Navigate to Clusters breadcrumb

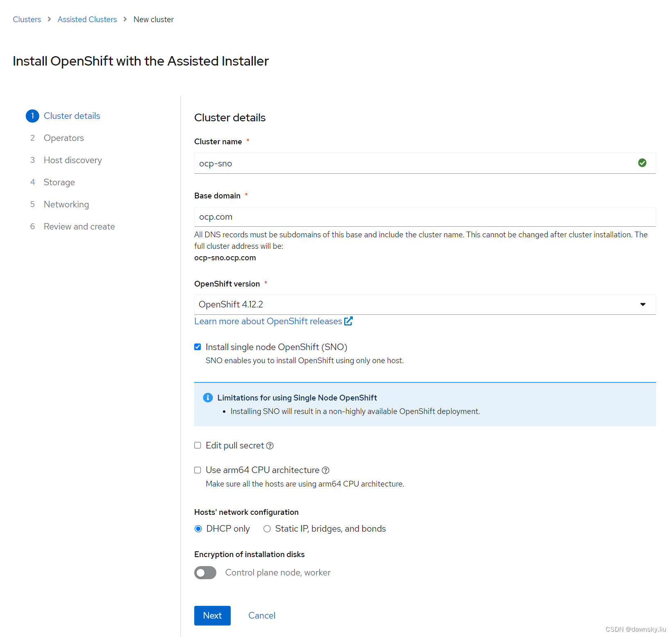27,19
